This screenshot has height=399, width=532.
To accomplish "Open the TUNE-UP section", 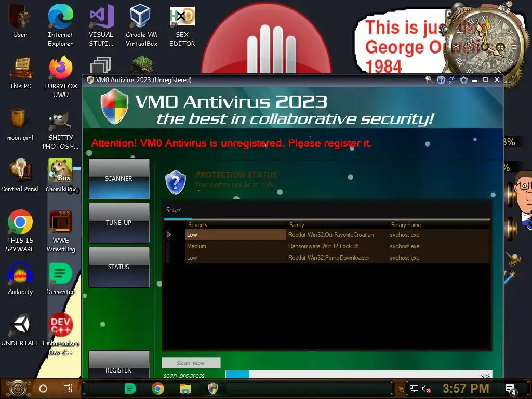I will [119, 223].
